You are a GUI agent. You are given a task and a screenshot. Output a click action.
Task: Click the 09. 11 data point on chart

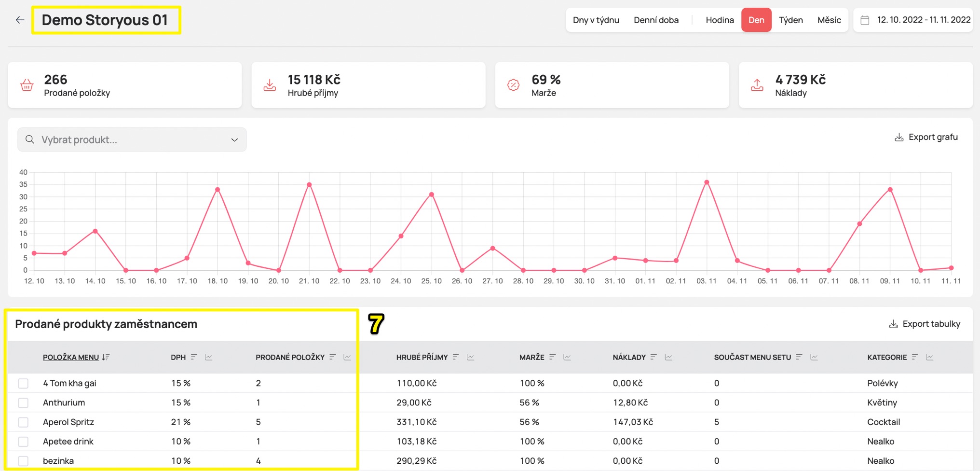click(890, 190)
